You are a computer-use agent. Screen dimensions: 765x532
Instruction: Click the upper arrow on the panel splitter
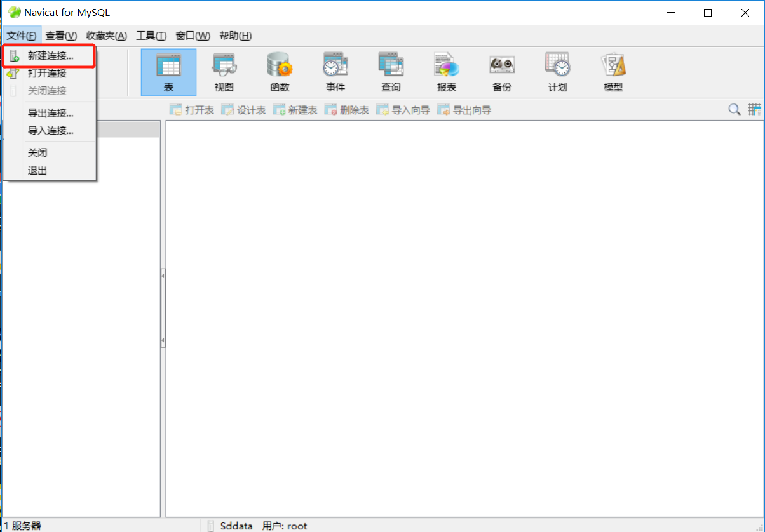163,276
